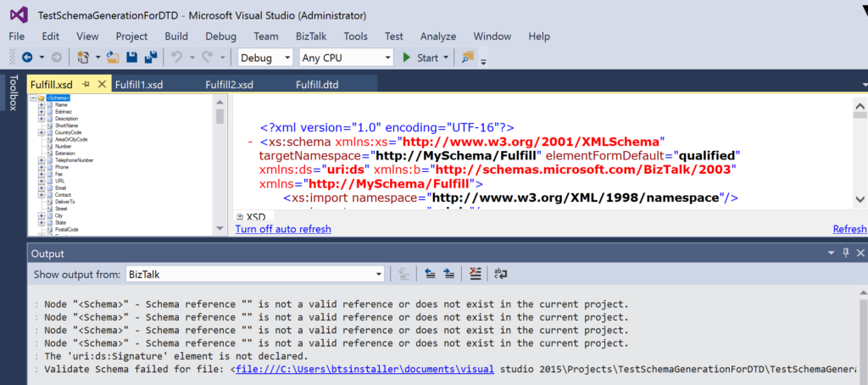This screenshot has width=868, height=385.
Task: Expand the TelephoneNumber node
Action: click(42, 160)
